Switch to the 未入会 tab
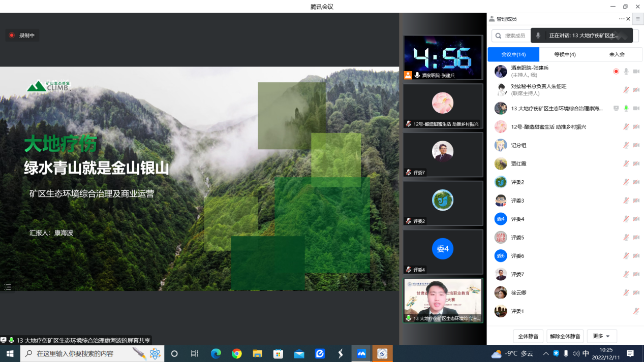This screenshot has height=362, width=644. [617, 54]
